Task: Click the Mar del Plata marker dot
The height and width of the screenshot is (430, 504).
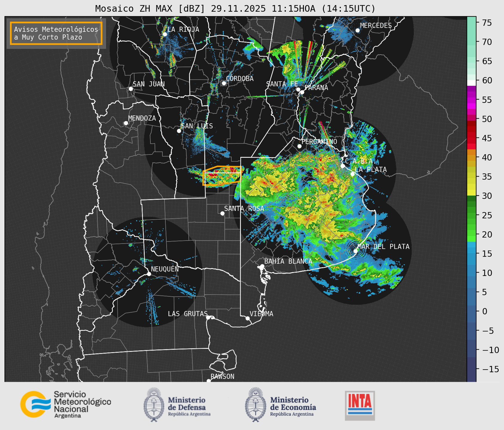Action: click(x=356, y=251)
